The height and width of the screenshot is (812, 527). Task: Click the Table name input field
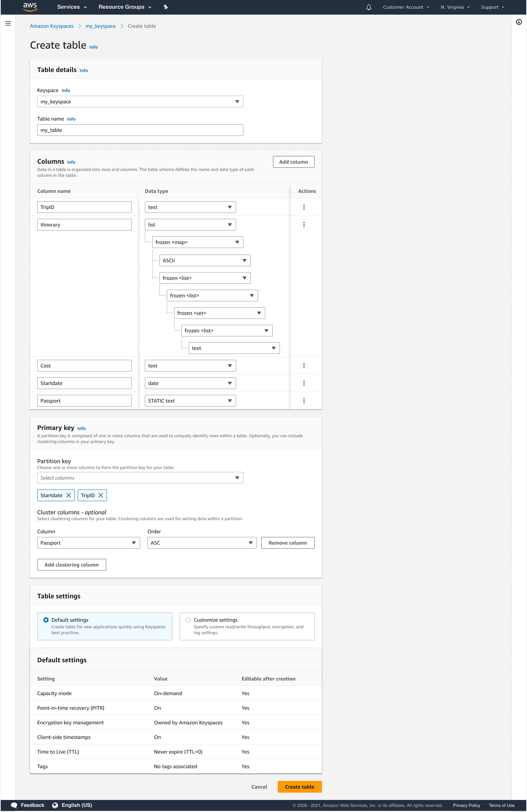tap(140, 130)
